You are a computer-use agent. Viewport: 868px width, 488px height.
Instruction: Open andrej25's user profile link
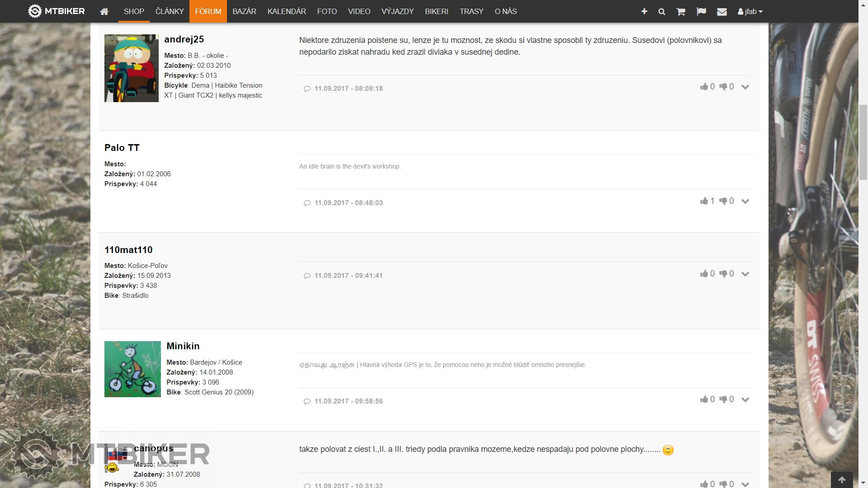click(x=184, y=39)
